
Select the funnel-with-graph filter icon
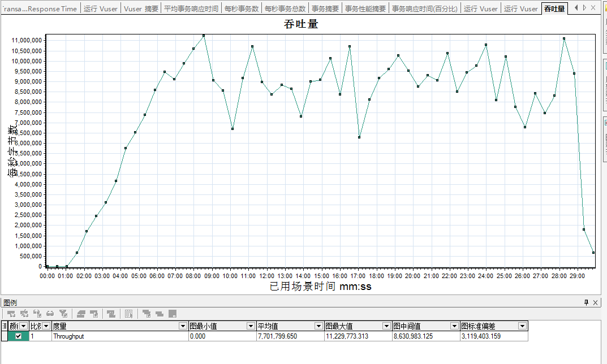63,313
